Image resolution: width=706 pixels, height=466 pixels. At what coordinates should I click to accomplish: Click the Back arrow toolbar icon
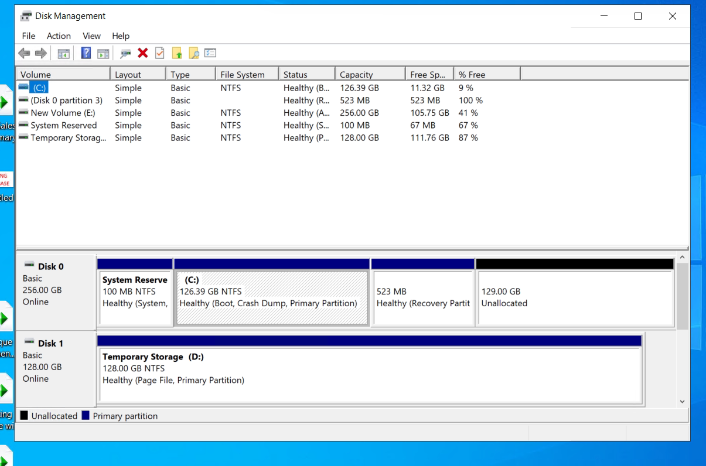pyautogui.click(x=24, y=53)
